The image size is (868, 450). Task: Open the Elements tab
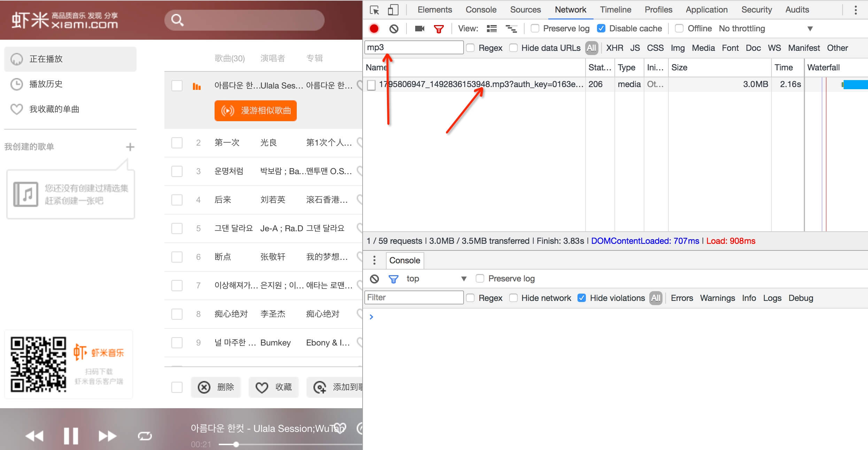[435, 10]
